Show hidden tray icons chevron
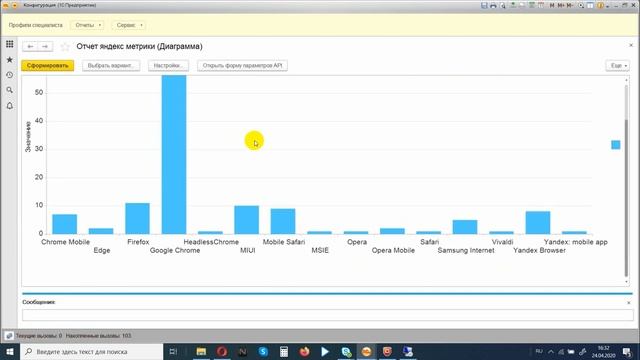This screenshot has height=360, width=640. click(551, 351)
